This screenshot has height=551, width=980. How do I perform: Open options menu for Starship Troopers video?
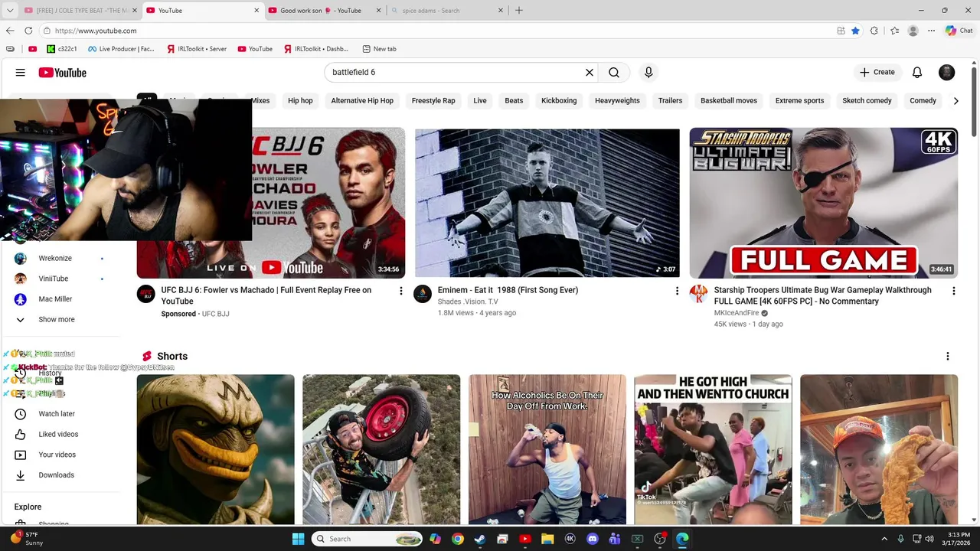(953, 291)
